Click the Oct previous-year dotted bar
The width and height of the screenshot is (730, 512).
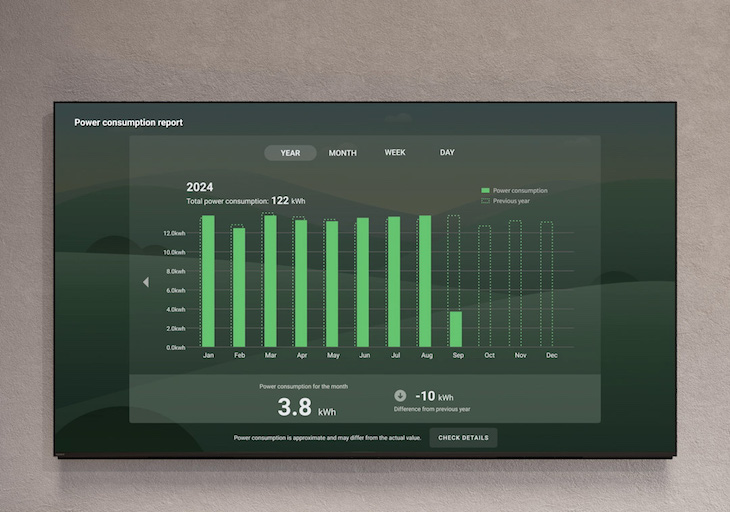point(485,286)
